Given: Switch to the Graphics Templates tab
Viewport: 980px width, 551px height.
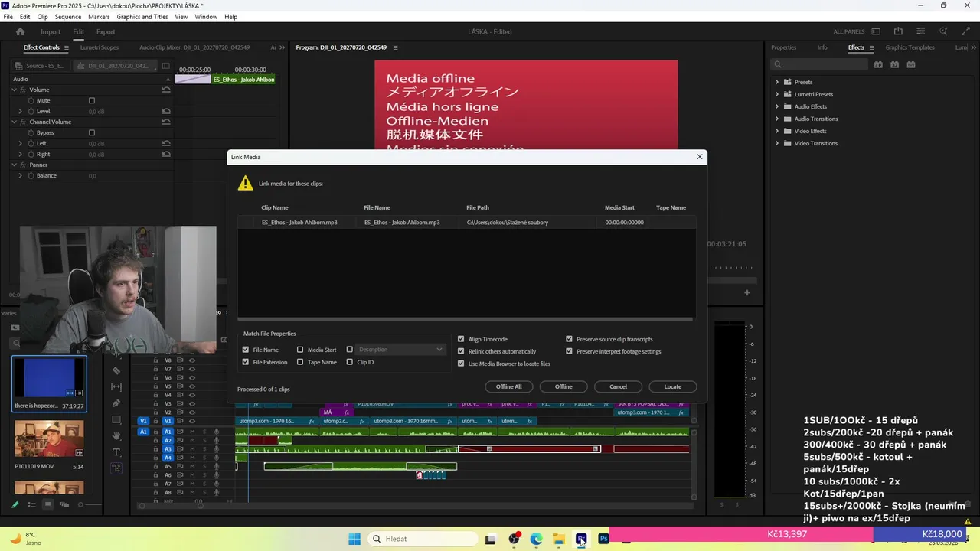Looking at the screenshot, I should click(910, 47).
